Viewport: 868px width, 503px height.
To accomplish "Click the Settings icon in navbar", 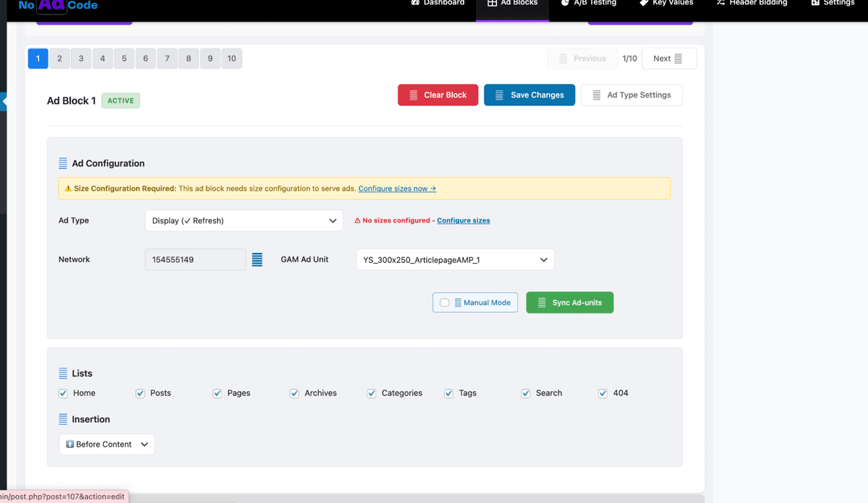I will point(816,3).
